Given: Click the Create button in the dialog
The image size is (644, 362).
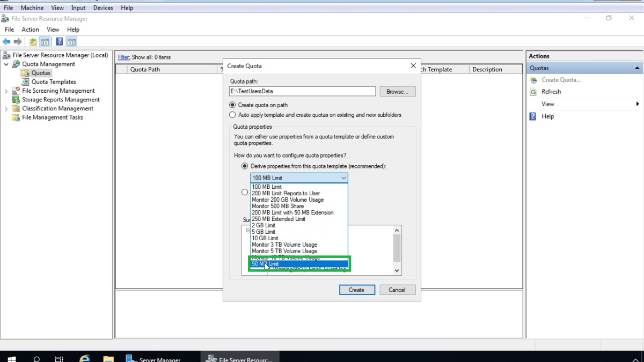Looking at the screenshot, I should [356, 290].
